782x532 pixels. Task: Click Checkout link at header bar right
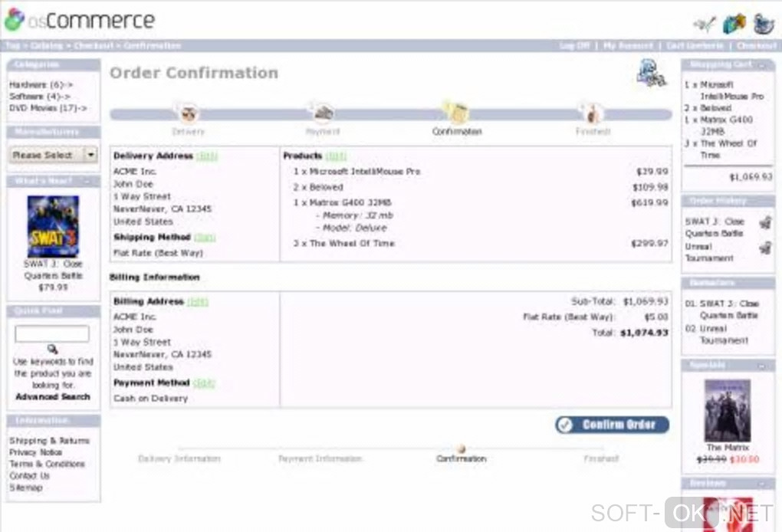coord(757,46)
